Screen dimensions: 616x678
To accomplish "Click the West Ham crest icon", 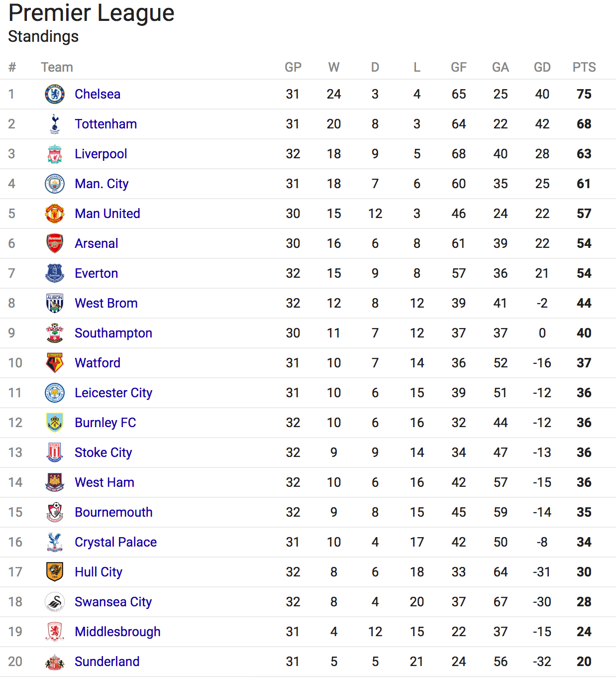I will [x=55, y=482].
